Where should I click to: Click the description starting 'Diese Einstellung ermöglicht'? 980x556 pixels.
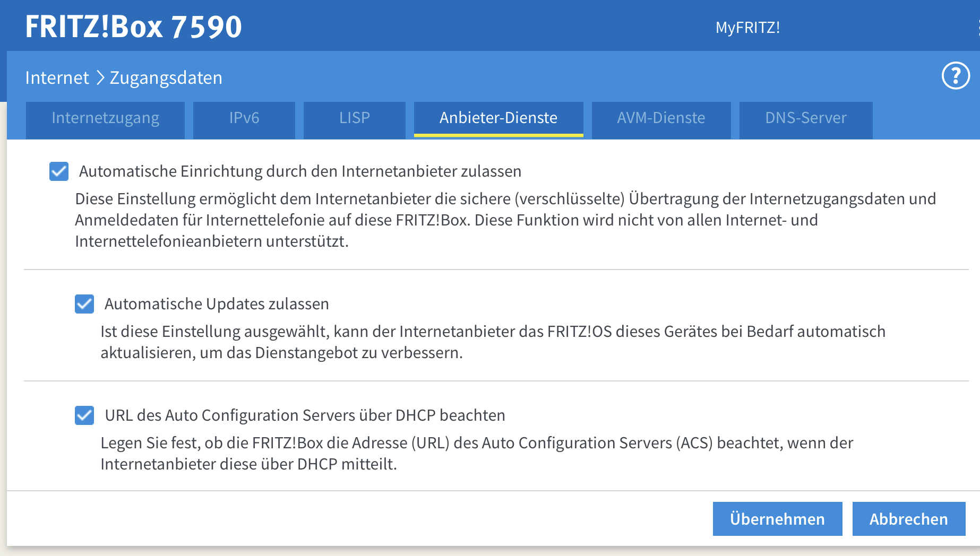coord(505,220)
